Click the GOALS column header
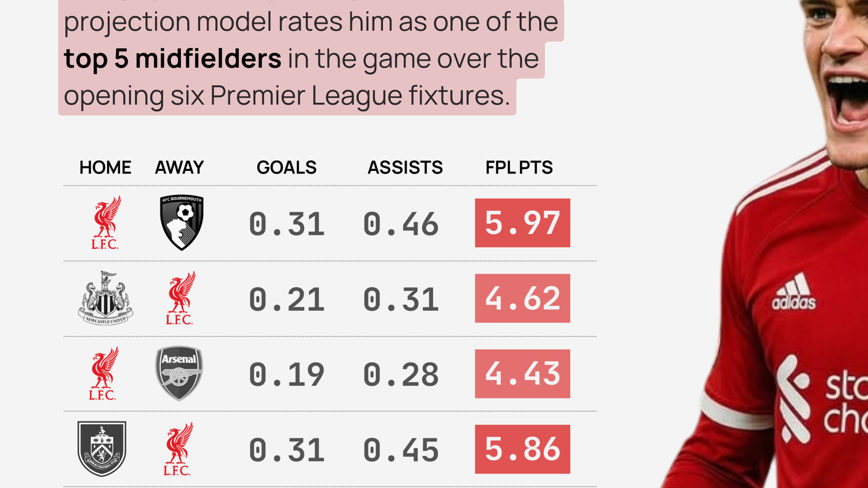Image resolution: width=868 pixels, height=488 pixels. pos(287,168)
